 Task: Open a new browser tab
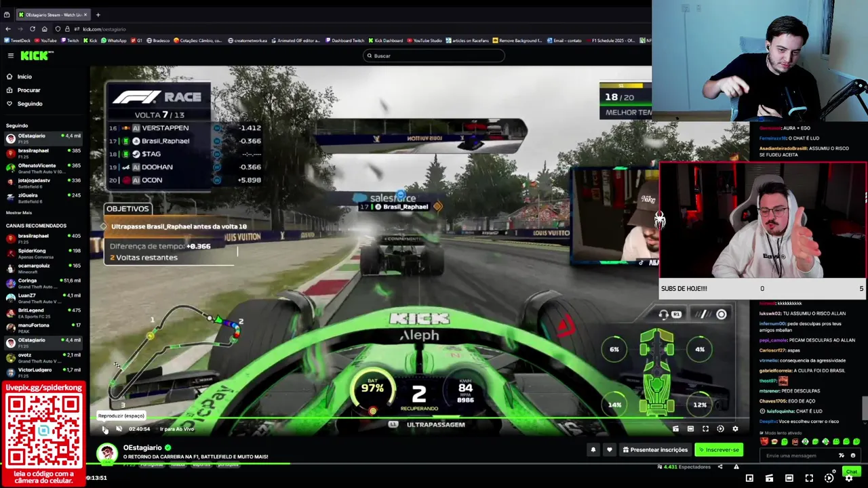(98, 14)
